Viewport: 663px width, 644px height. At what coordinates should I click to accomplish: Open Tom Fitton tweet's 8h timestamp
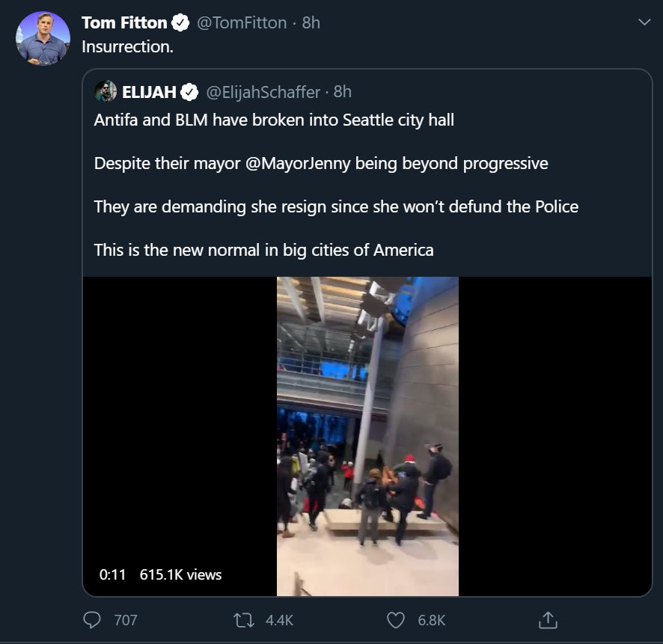click(311, 23)
